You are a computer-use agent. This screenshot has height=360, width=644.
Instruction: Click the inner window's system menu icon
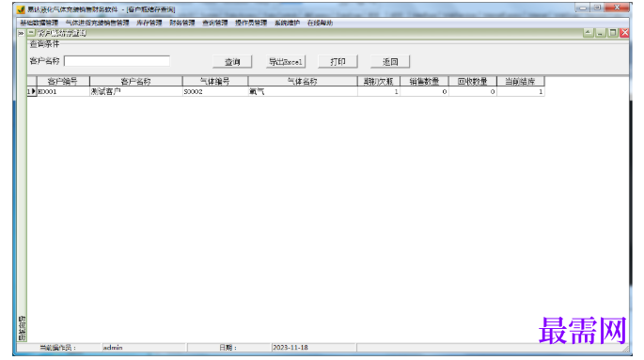(x=31, y=33)
